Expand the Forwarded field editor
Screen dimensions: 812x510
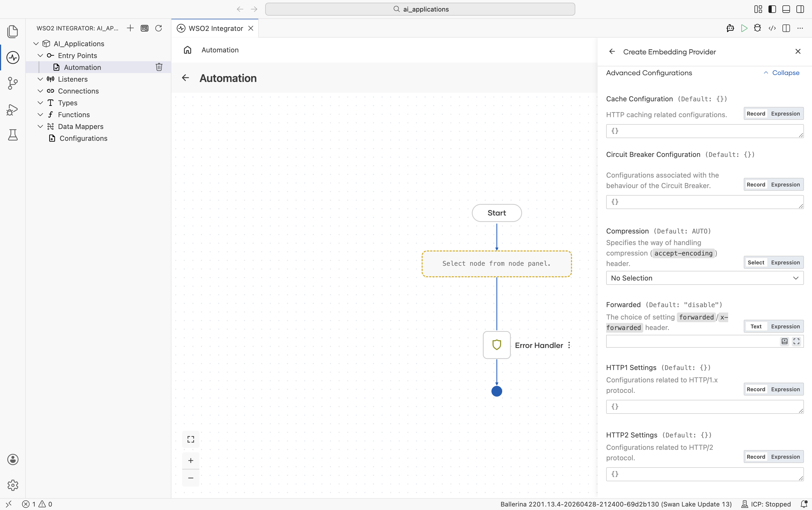tap(796, 341)
